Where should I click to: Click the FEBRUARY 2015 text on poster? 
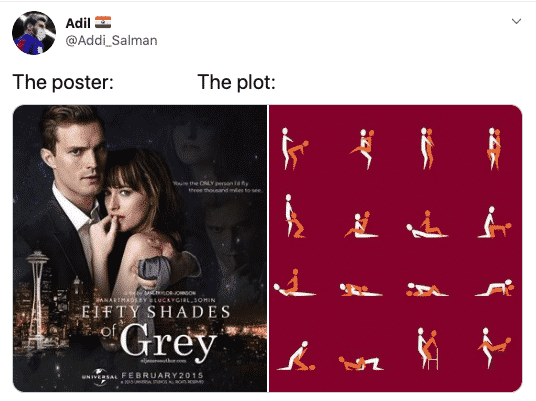pyautogui.click(x=162, y=375)
